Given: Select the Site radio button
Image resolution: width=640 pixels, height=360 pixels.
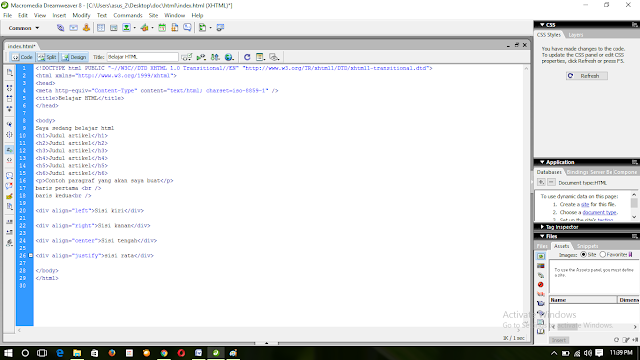Looking at the screenshot, I should pos(583,255).
